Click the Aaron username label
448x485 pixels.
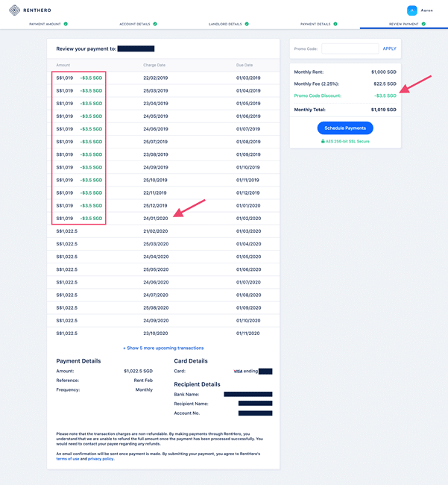click(427, 10)
